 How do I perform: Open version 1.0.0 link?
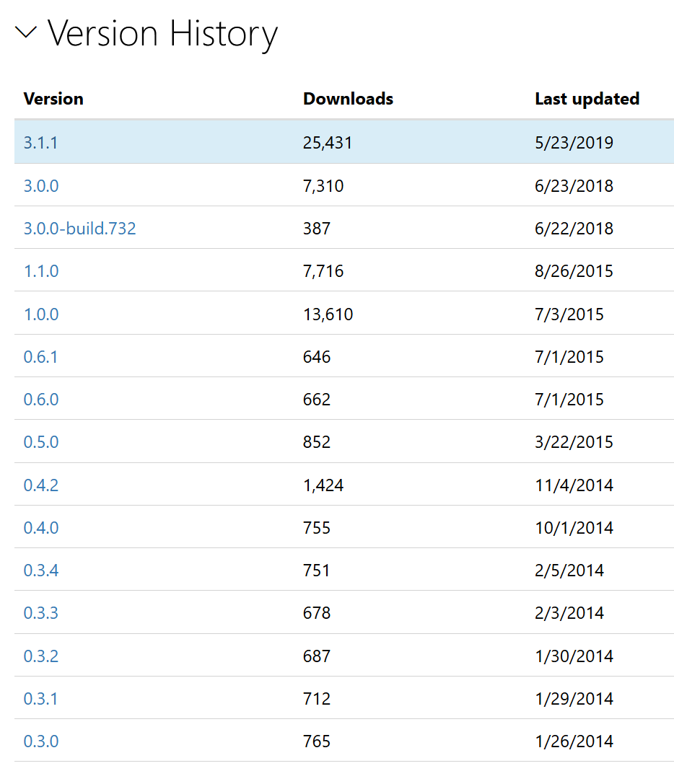click(41, 314)
